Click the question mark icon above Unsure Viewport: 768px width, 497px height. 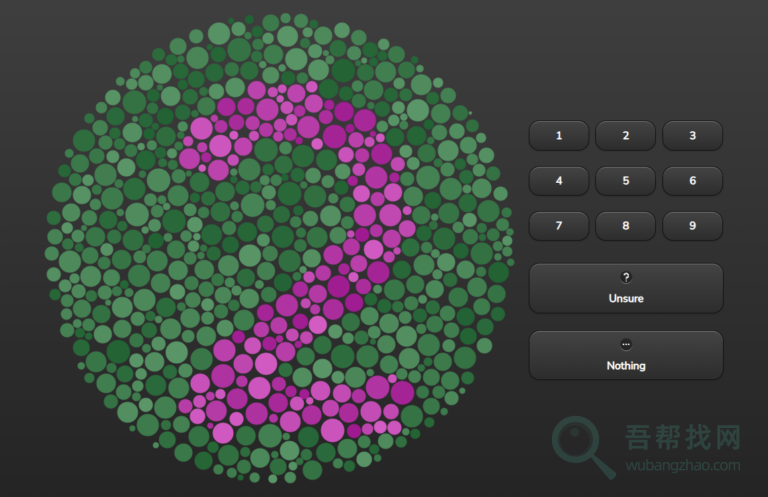pyautogui.click(x=626, y=278)
